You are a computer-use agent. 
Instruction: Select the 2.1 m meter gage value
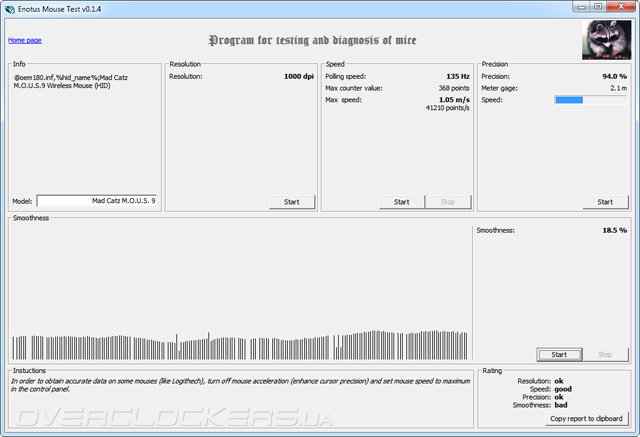pos(619,88)
